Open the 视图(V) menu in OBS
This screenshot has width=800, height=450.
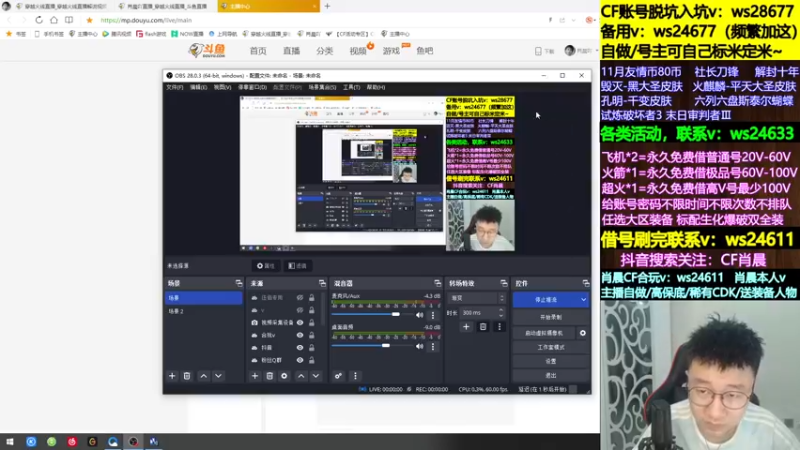click(x=222, y=87)
